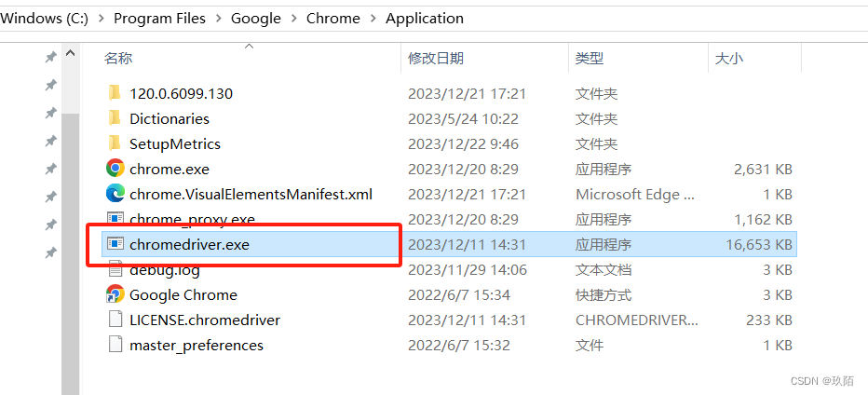The image size is (868, 395).
Task: Navigate to Windows (C:) in breadcrumb
Action: [x=45, y=19]
